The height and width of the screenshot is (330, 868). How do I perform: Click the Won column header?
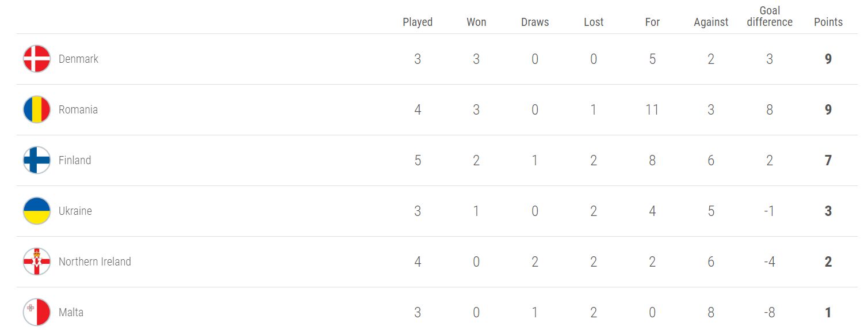[x=476, y=22]
